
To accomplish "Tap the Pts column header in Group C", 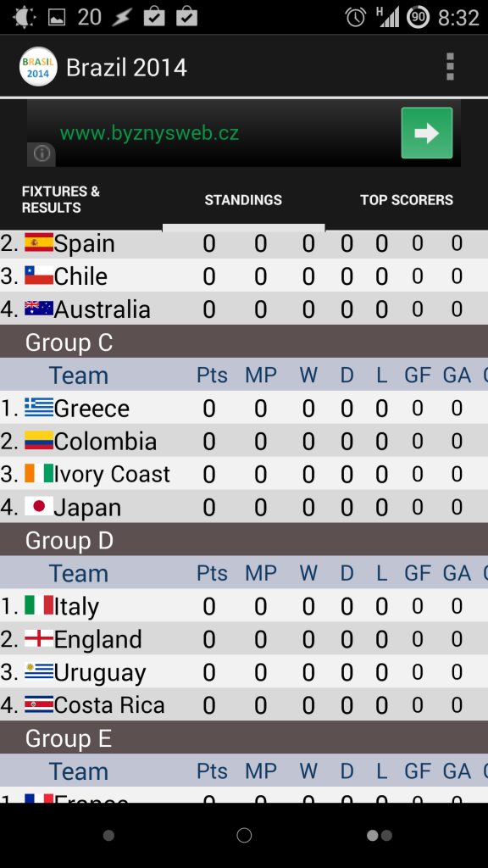I will [212, 375].
